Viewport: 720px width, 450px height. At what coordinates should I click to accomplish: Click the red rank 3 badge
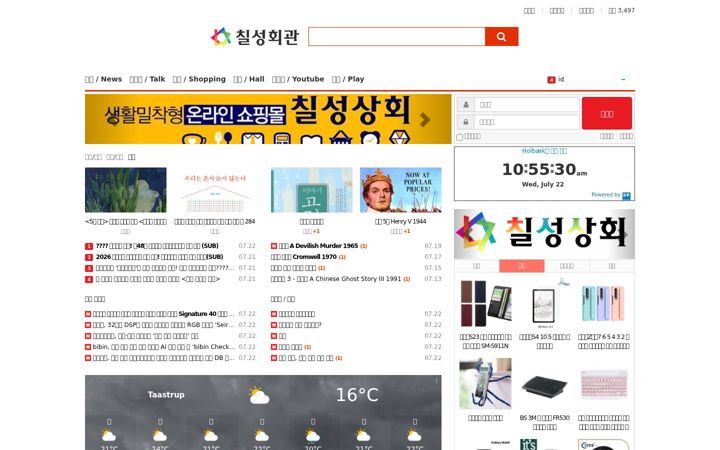coord(89,269)
